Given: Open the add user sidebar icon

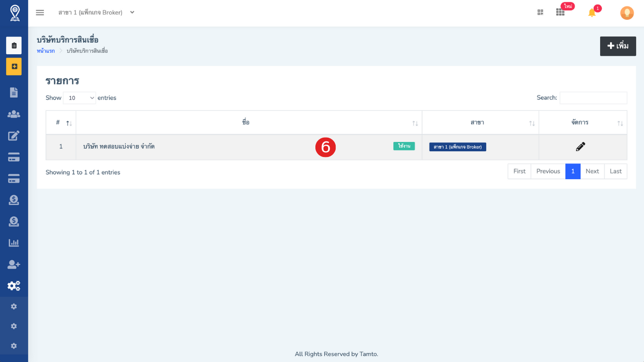Looking at the screenshot, I should [14, 264].
